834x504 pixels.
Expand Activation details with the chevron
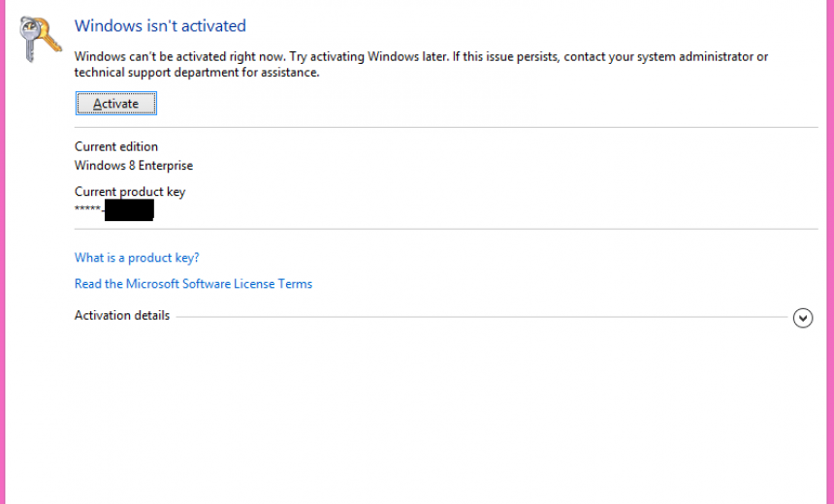click(x=803, y=318)
